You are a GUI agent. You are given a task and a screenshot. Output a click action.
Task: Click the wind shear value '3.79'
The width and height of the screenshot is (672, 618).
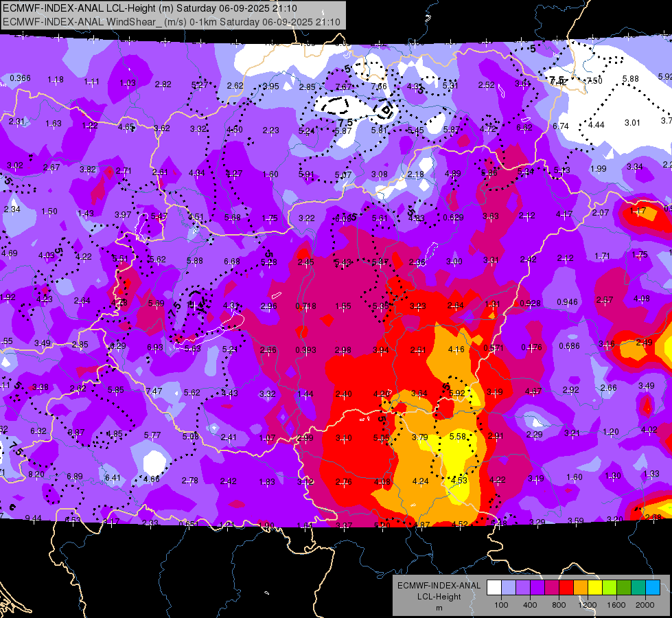click(419, 437)
